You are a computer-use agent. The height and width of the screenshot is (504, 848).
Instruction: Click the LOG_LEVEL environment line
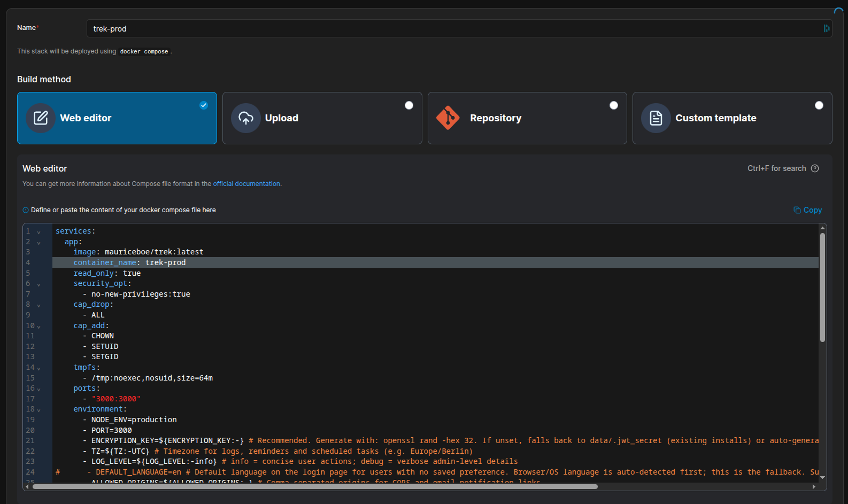[300, 461]
